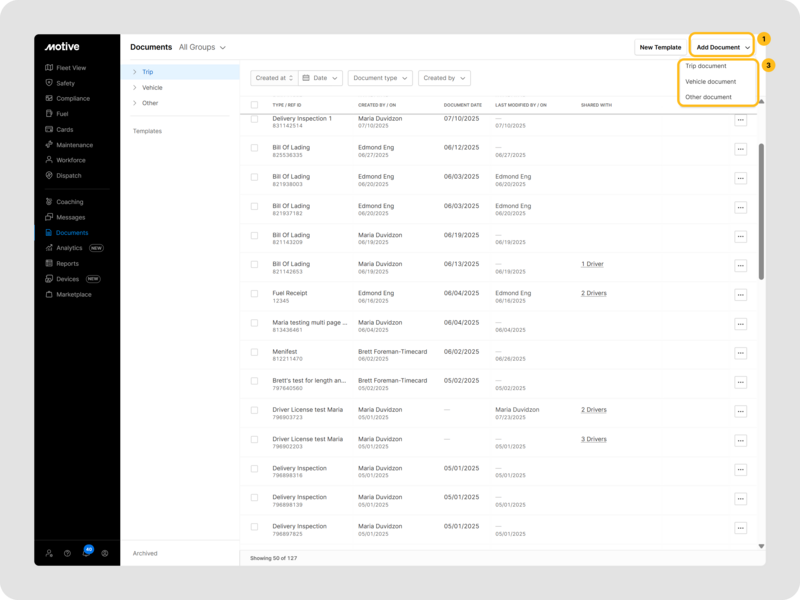Open the help question mark icon
This screenshot has height=600, width=800.
67,553
